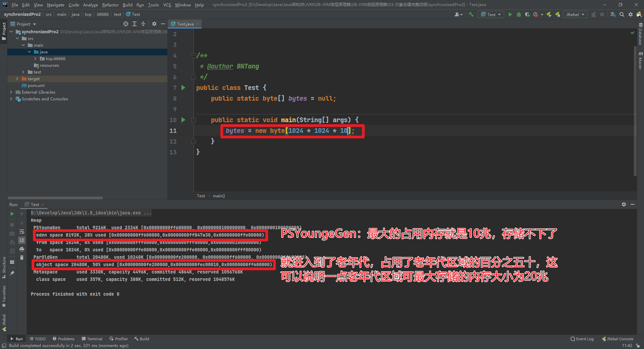644x349 pixels.
Task: Toggle soft-wrap in Run console
Action: click(22, 232)
